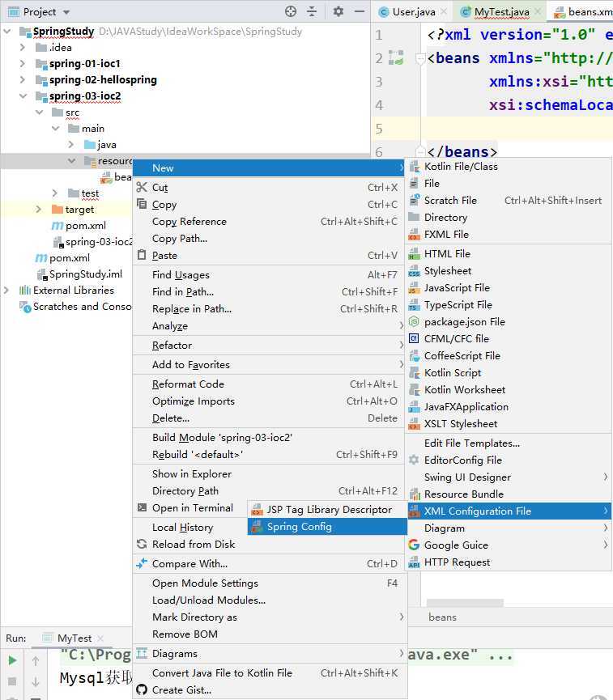Switch to User.java editor tab
613x700 pixels.
coord(411,12)
